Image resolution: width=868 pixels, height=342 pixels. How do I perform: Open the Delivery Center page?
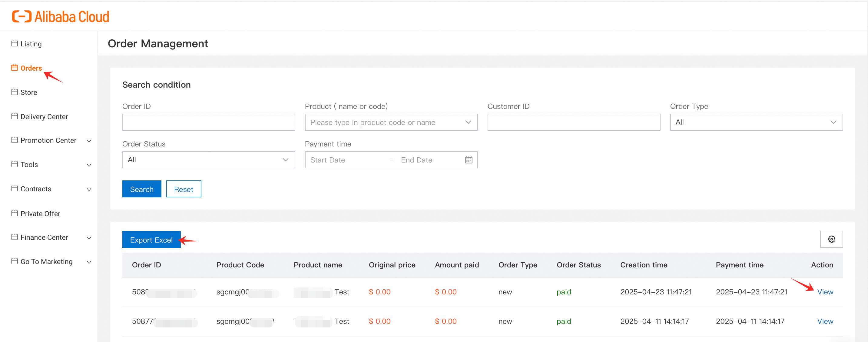click(44, 117)
